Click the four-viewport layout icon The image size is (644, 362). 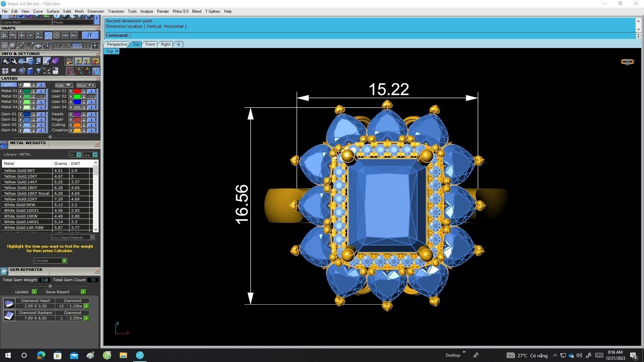[x=5, y=71]
